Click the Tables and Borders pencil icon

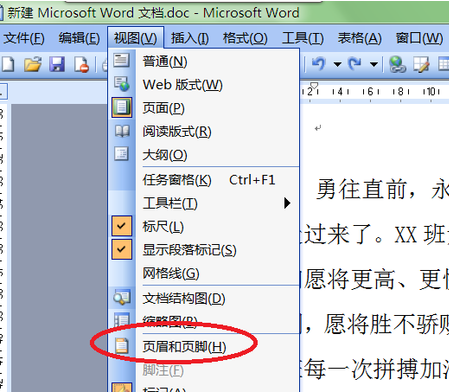(x=421, y=64)
